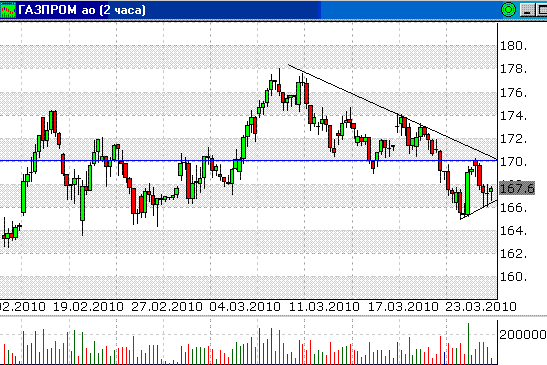
Task: Click the ГАЗПРОМ ао (2 часа) title text
Action: coord(81,10)
